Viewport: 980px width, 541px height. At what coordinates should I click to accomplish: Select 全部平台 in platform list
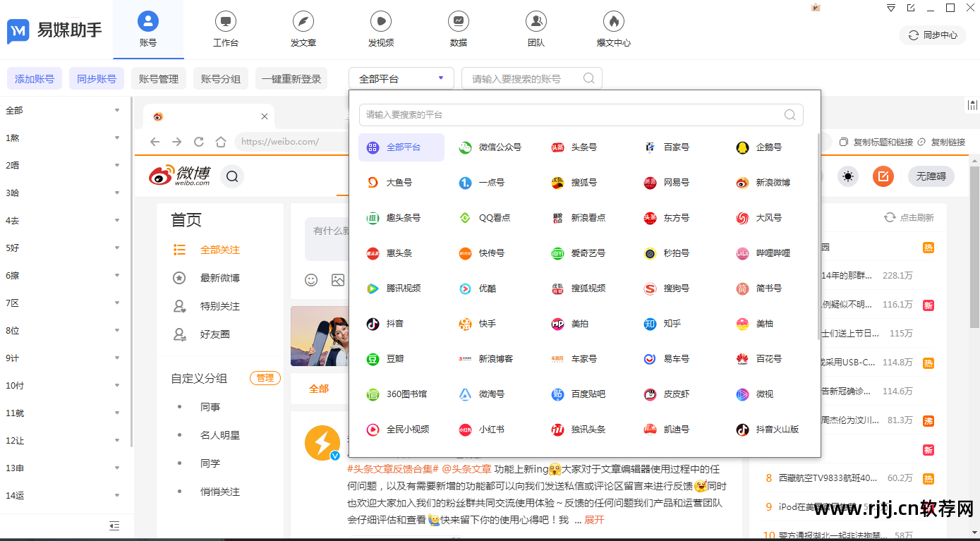point(401,147)
